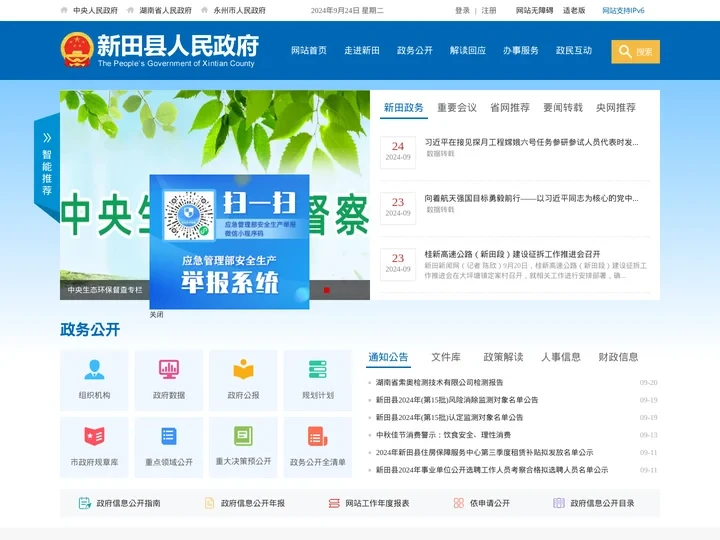Open 办事服务 in the navigation bar
The height and width of the screenshot is (540, 720).
click(x=521, y=51)
